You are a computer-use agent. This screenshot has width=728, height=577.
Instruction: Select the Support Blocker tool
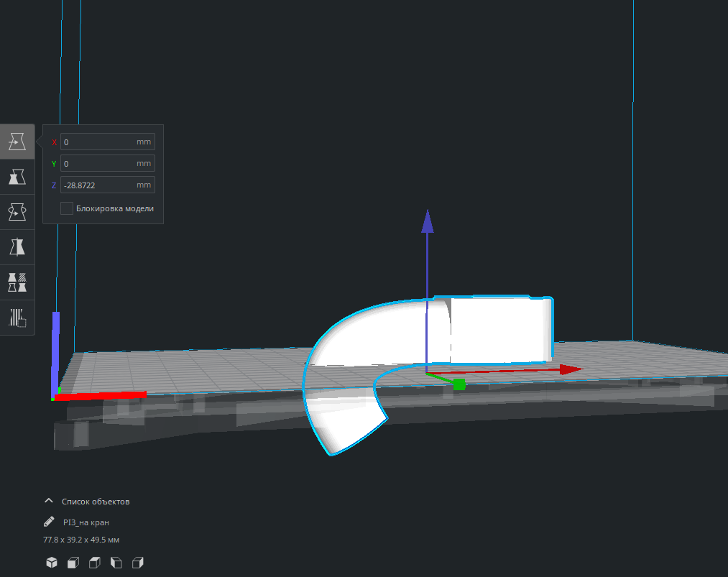17,317
